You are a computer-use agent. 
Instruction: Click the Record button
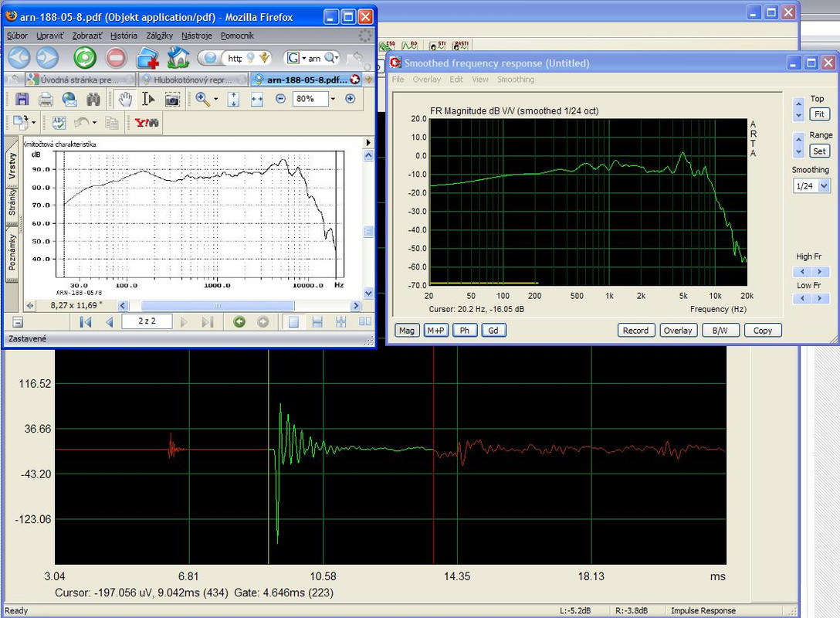pyautogui.click(x=635, y=330)
